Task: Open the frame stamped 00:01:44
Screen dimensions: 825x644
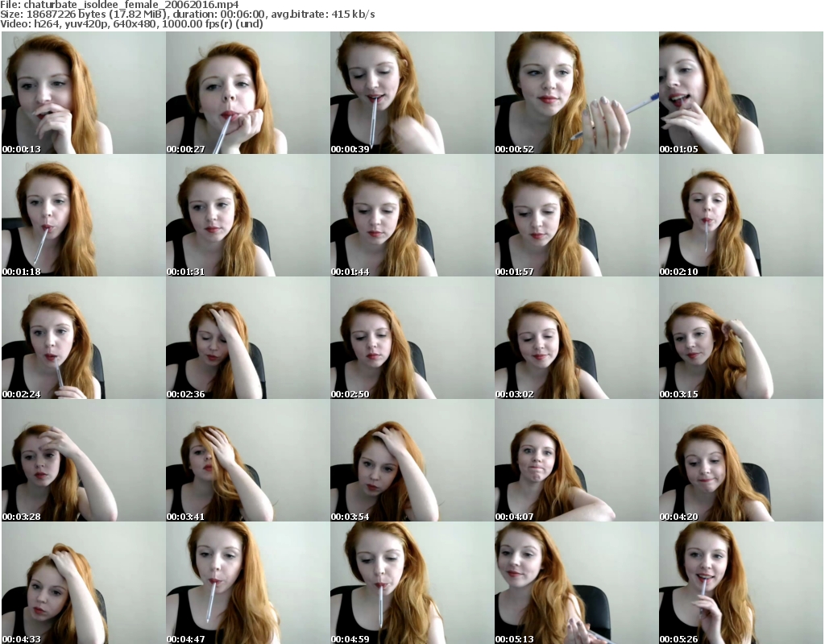Action: (412, 215)
